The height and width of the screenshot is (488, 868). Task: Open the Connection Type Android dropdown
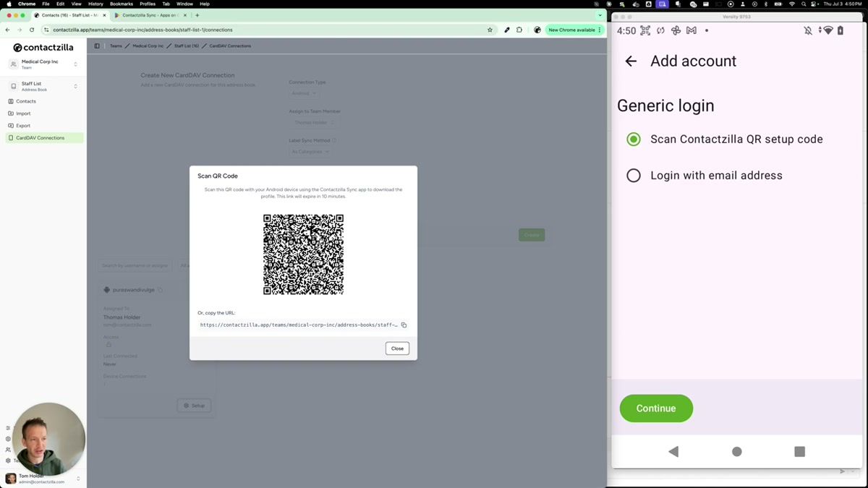[303, 93]
